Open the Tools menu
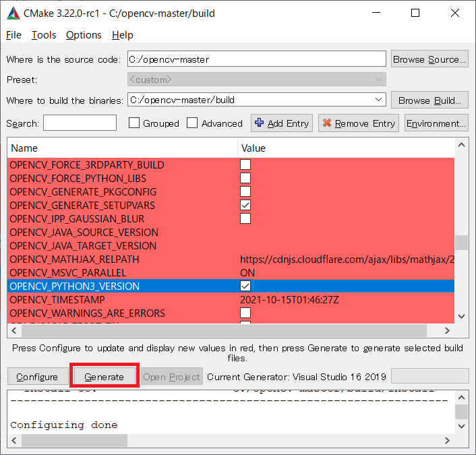476x455 pixels. [44, 35]
